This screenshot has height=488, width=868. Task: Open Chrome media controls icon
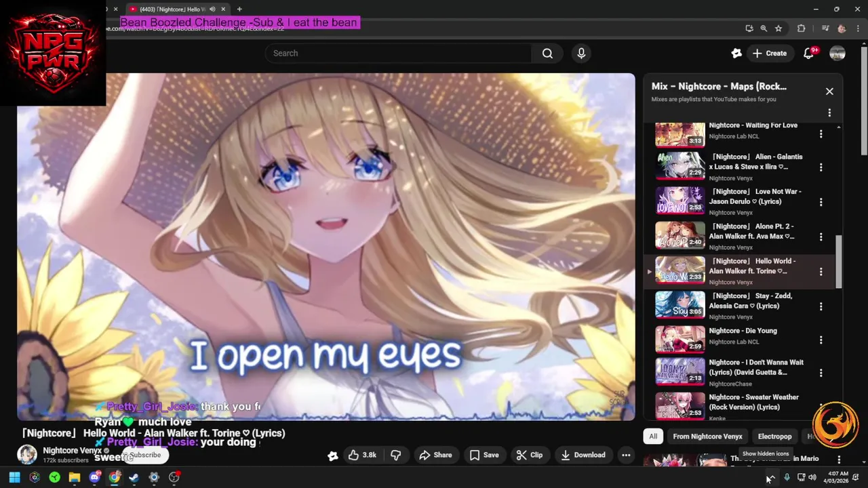[825, 28]
